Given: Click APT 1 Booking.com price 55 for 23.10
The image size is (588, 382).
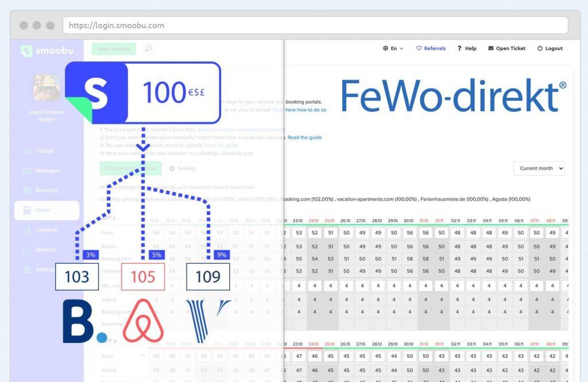Looking at the screenshot, I should [x=299, y=259].
